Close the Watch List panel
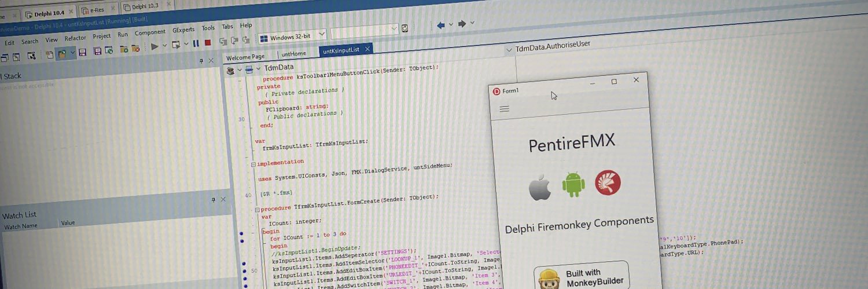Screen dimensions: 868x289 [223, 199]
